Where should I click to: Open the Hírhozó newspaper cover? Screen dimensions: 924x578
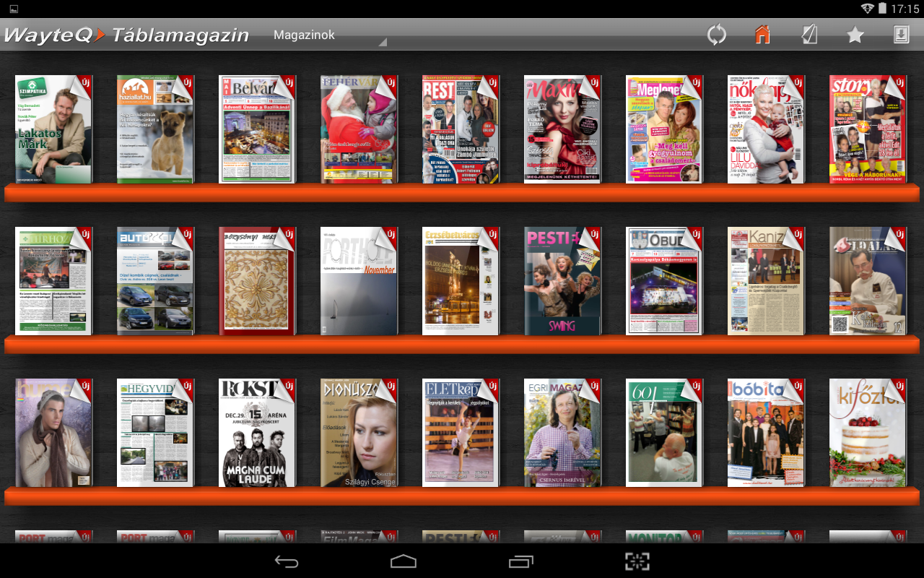coord(53,281)
